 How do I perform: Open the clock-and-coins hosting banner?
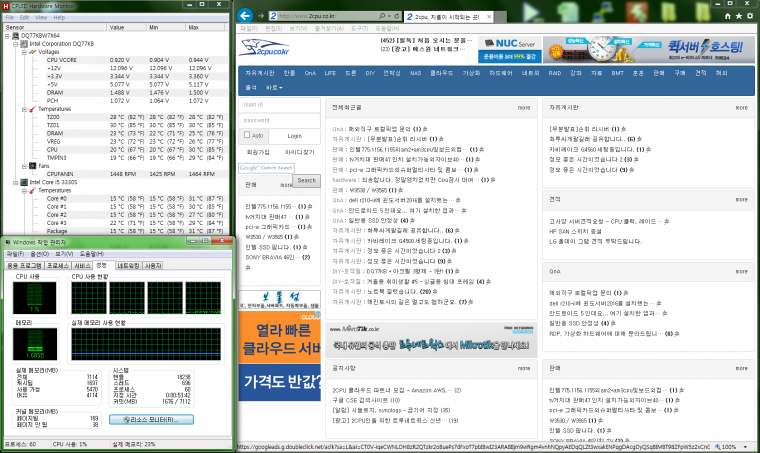pos(649,49)
